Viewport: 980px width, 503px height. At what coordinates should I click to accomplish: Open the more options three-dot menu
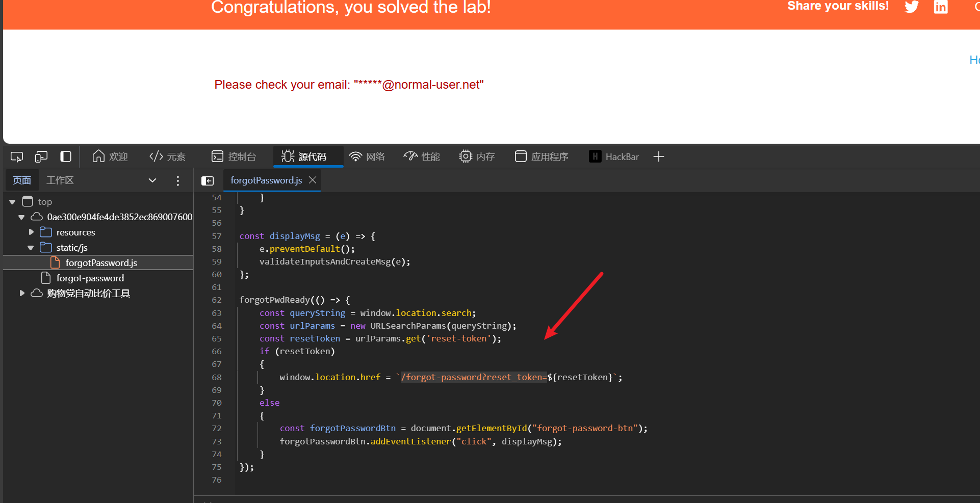click(x=177, y=180)
